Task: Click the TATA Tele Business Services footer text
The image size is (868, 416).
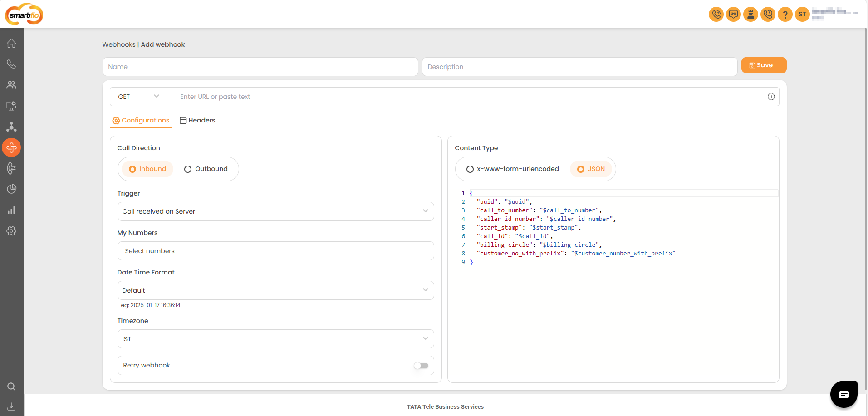Action: 445,407
